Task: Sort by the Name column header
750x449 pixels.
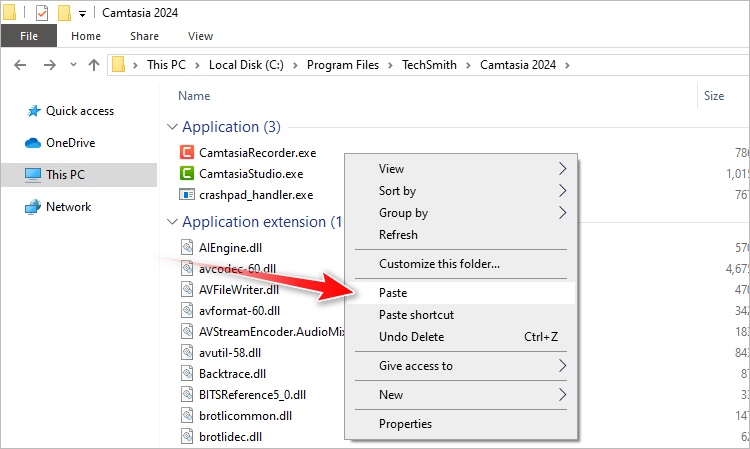Action: (x=194, y=96)
